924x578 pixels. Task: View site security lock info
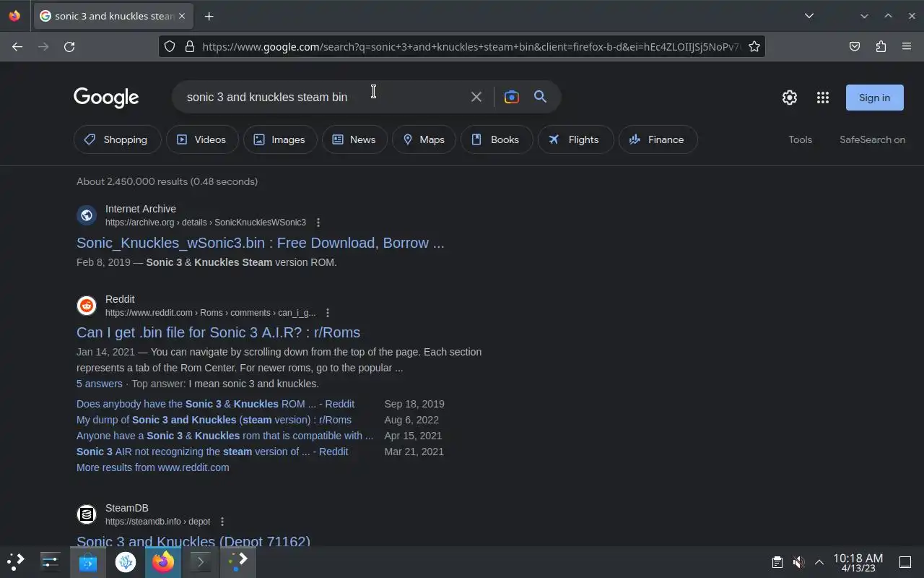190,46
